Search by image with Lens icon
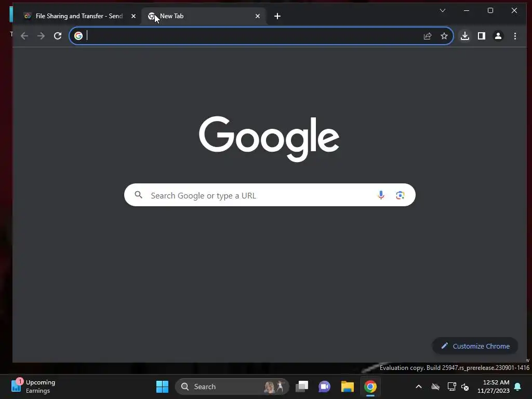Image resolution: width=532 pixels, height=399 pixels. tap(400, 195)
